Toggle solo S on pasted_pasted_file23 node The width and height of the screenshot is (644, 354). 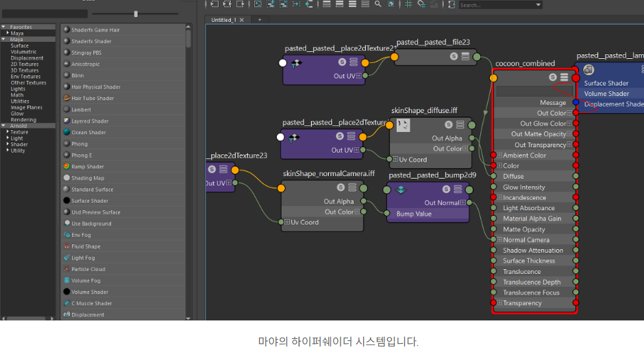click(x=454, y=56)
